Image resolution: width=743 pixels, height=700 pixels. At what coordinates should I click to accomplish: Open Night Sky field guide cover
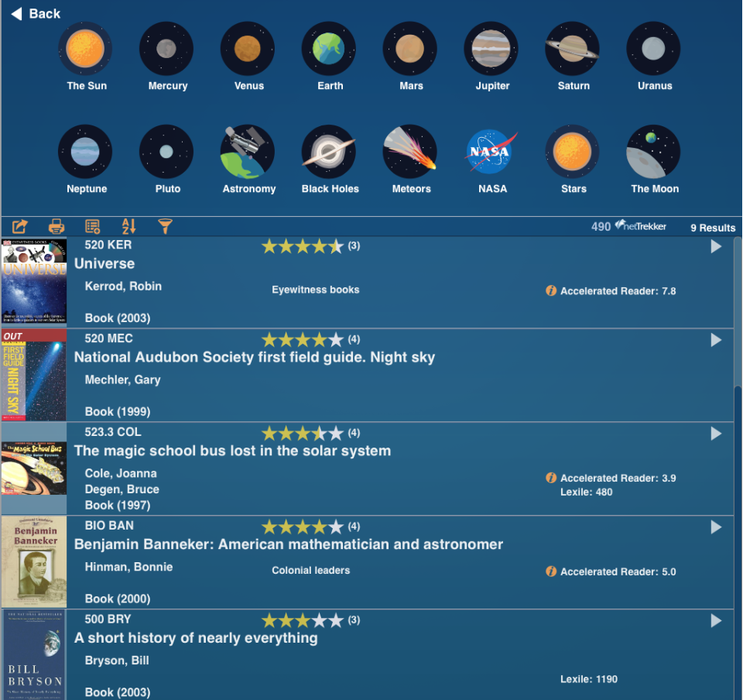[33, 375]
